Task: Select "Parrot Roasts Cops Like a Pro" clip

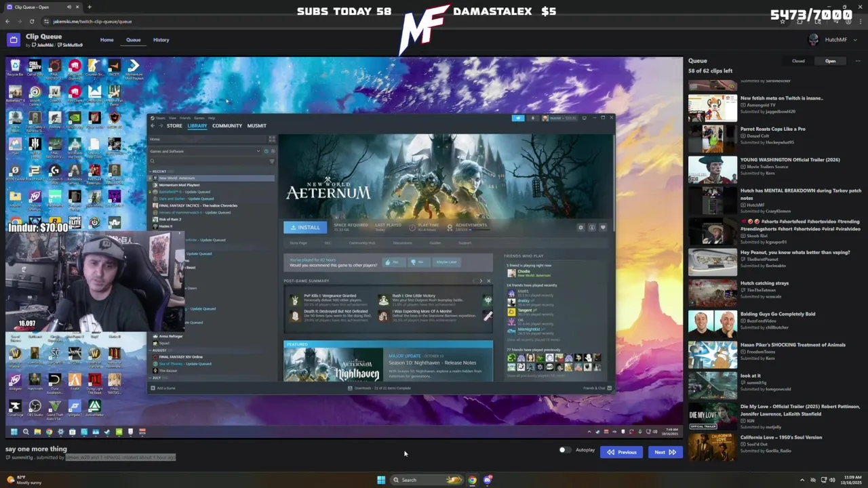Action: pyautogui.click(x=773, y=129)
